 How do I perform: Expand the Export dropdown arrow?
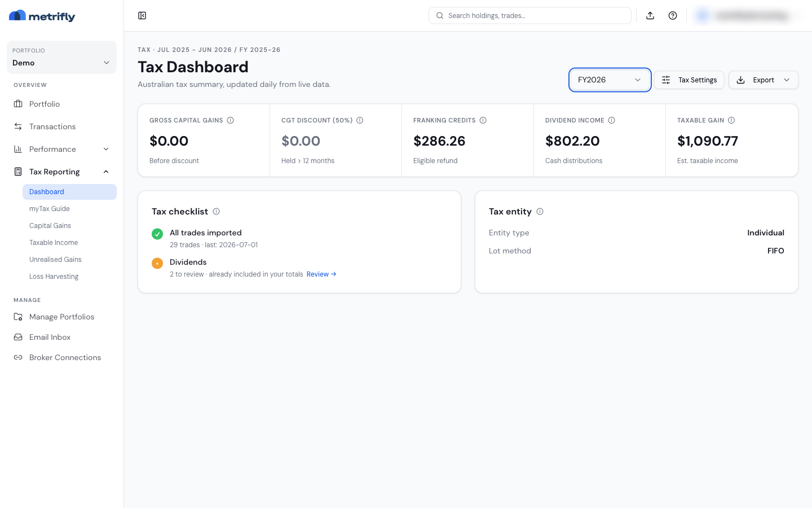(787, 80)
